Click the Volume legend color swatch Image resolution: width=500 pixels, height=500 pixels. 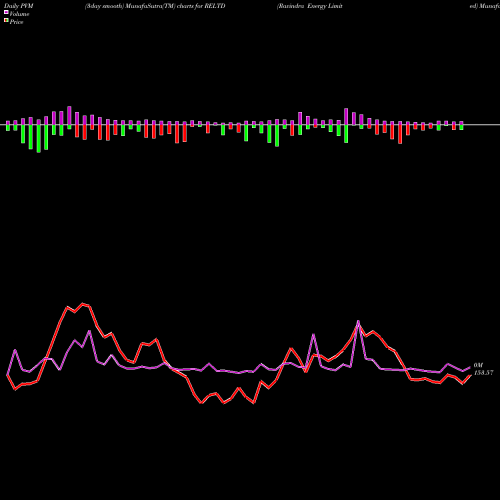(x=6, y=13)
